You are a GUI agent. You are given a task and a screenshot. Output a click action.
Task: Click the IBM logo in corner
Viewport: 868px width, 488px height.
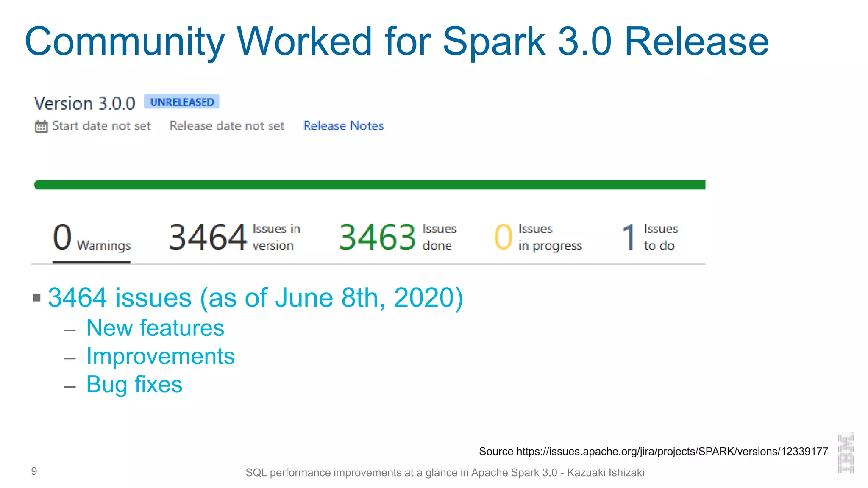click(846, 453)
